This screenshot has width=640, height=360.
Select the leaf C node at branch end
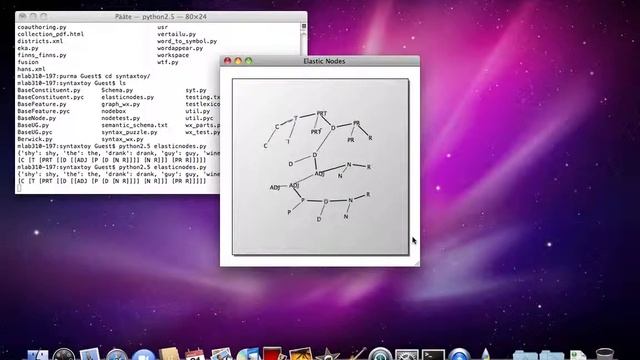pyautogui.click(x=265, y=146)
